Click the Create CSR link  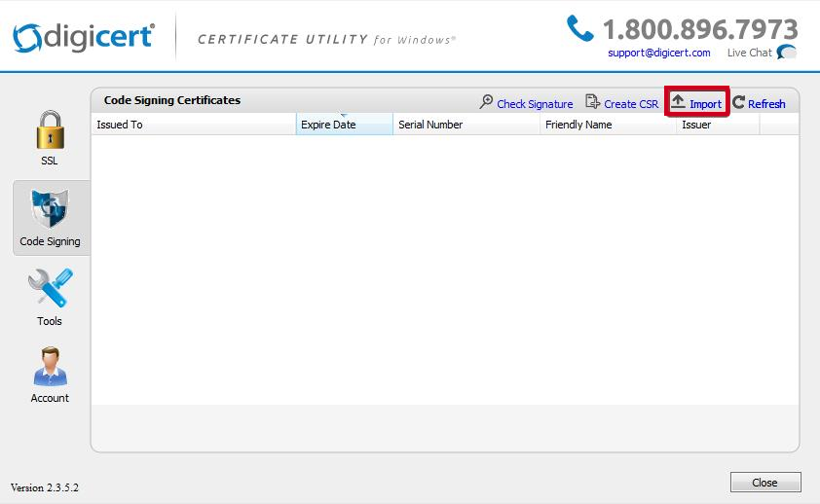(631, 104)
